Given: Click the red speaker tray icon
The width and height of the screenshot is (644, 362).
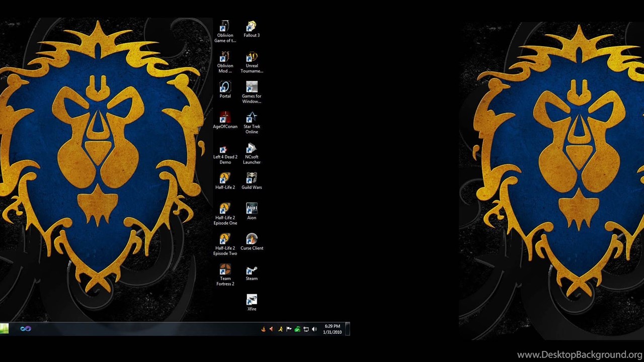Looking at the screenshot, I should pos(271,329).
